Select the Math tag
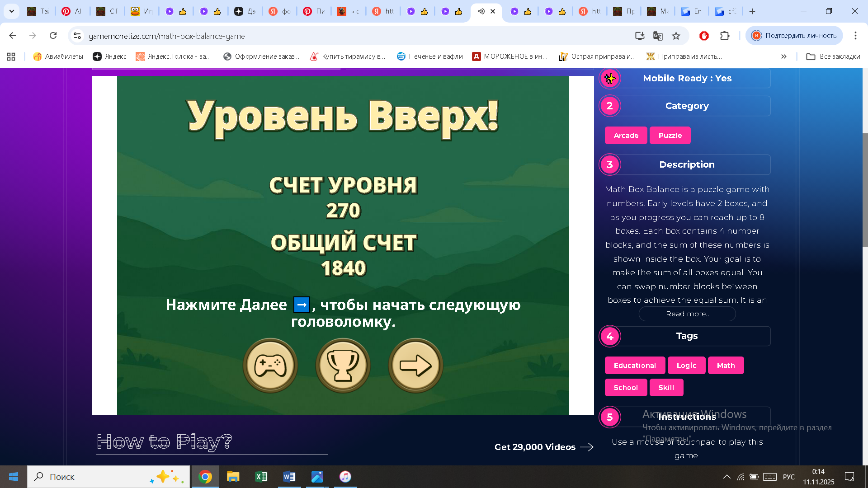Viewport: 868px width, 488px height. pos(726,365)
